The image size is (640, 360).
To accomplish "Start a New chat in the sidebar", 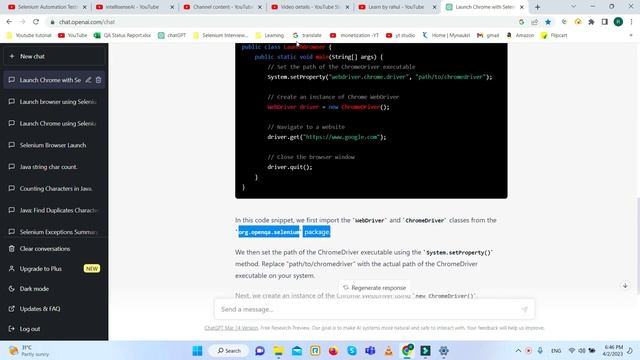I will [54, 56].
